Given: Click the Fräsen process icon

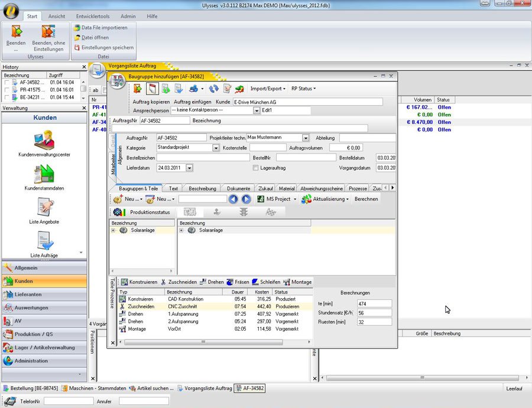Looking at the screenshot, I should point(231,282).
